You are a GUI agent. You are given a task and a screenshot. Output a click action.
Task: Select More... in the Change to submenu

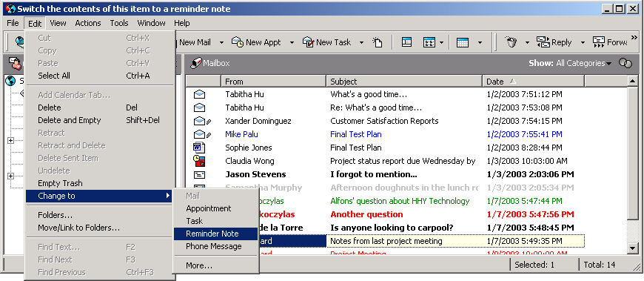pyautogui.click(x=216, y=265)
